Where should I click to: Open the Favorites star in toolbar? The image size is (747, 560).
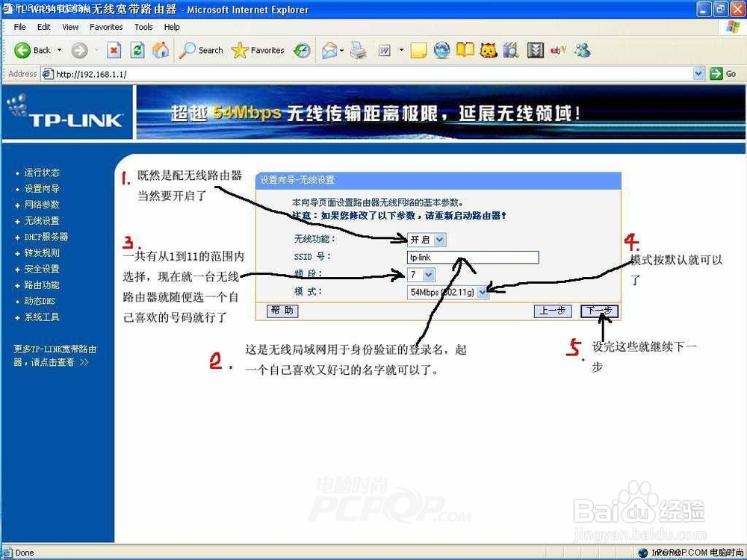(x=258, y=50)
